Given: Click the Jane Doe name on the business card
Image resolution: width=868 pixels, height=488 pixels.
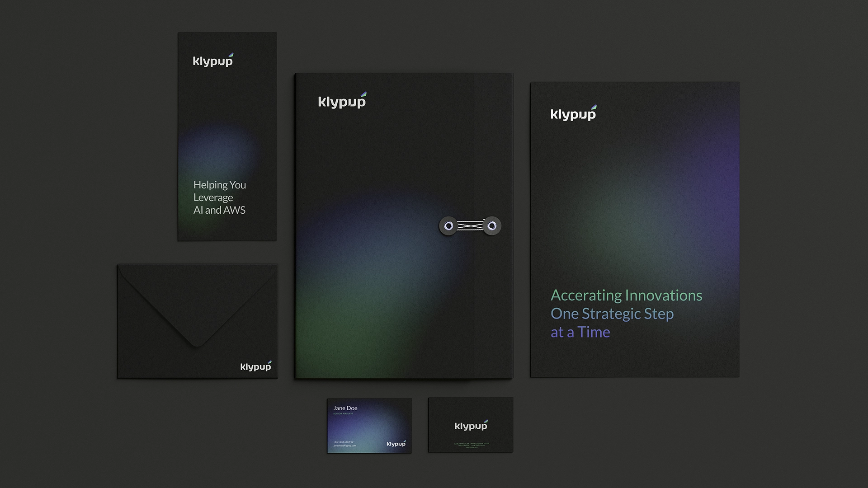Looking at the screenshot, I should tap(345, 408).
